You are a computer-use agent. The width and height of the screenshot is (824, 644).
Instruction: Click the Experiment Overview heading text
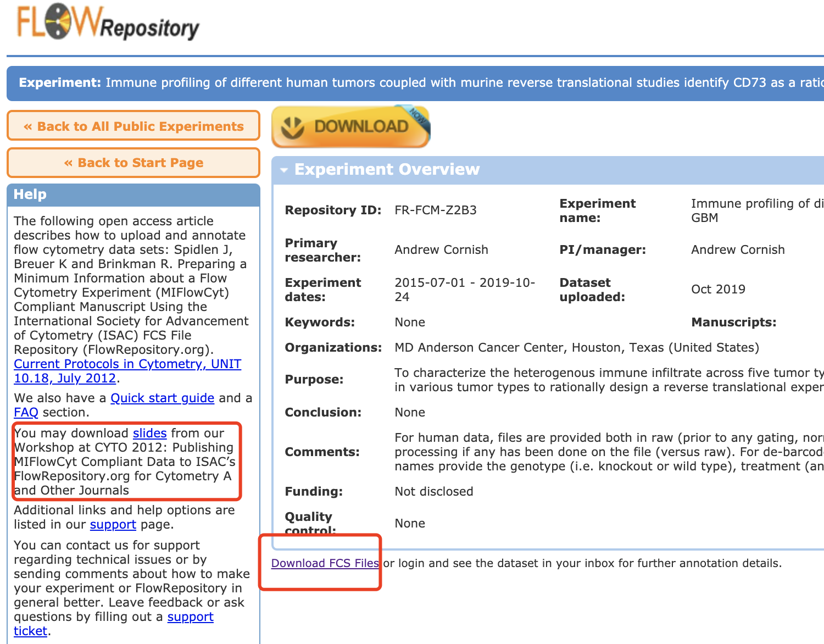[x=387, y=169]
